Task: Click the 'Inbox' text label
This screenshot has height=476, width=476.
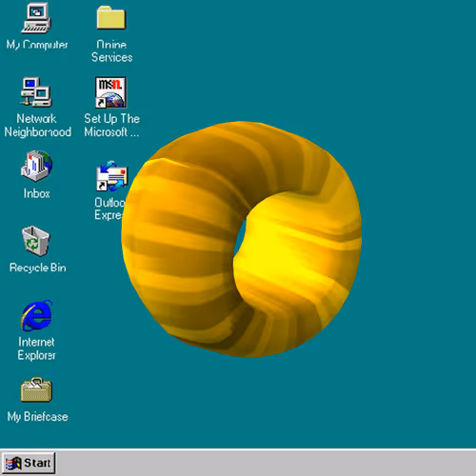Action: [36, 193]
